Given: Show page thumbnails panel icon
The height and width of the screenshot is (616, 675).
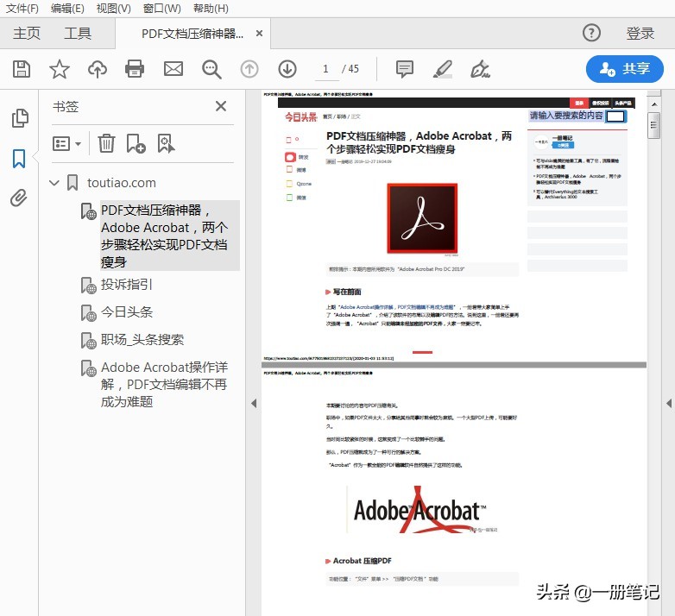Looking at the screenshot, I should click(x=20, y=118).
